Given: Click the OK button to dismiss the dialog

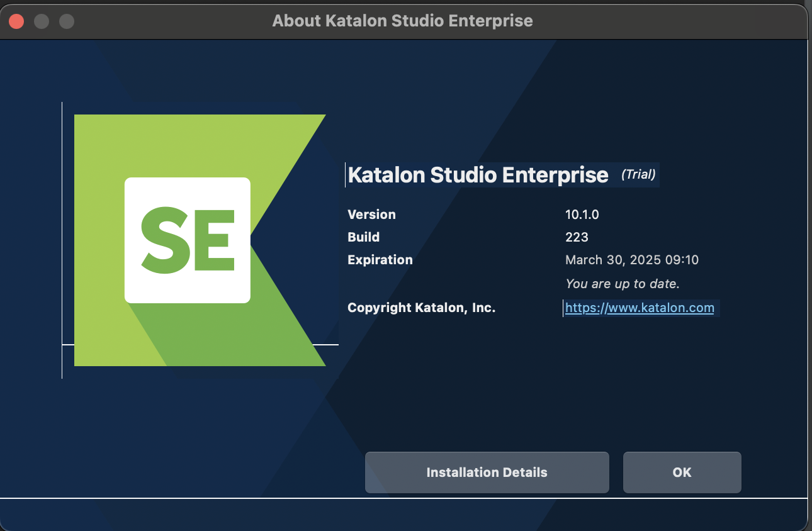Looking at the screenshot, I should click(682, 472).
